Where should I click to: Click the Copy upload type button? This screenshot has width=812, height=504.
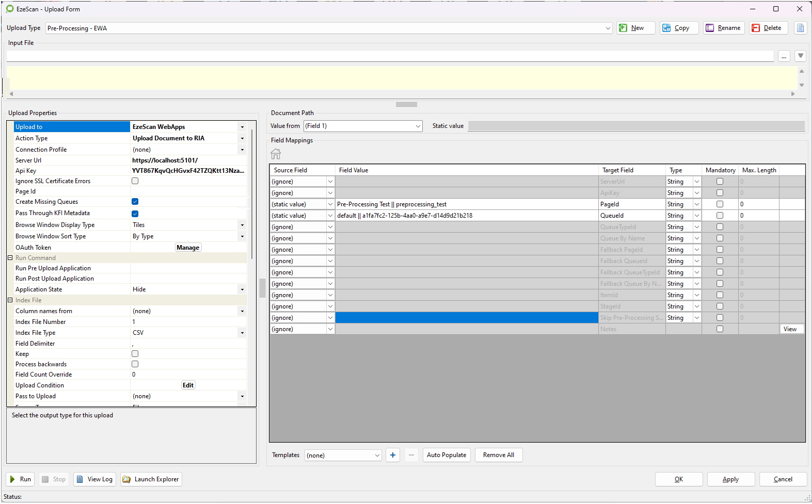[x=679, y=28]
